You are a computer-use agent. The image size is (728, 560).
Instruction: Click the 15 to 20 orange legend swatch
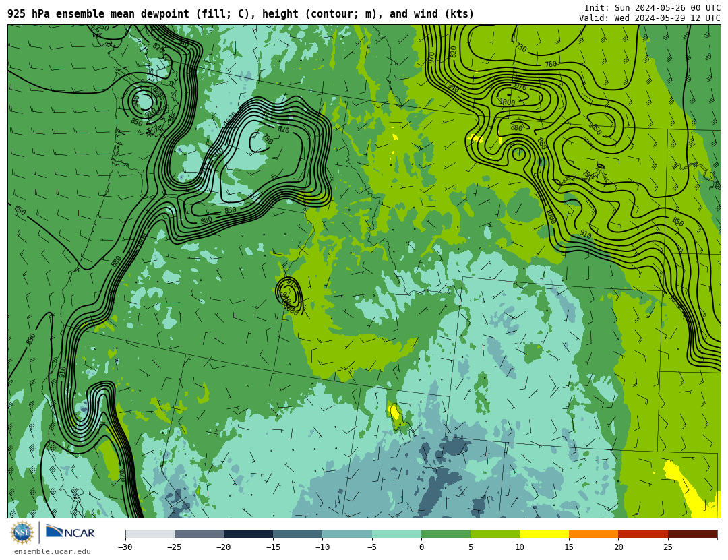pos(594,534)
